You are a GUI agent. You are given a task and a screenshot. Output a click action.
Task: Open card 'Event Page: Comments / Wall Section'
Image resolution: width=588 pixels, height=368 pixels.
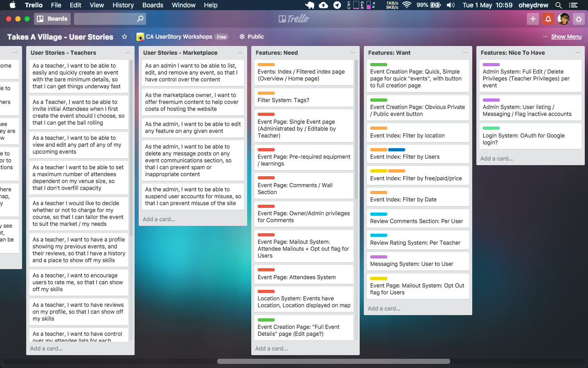pos(304,185)
